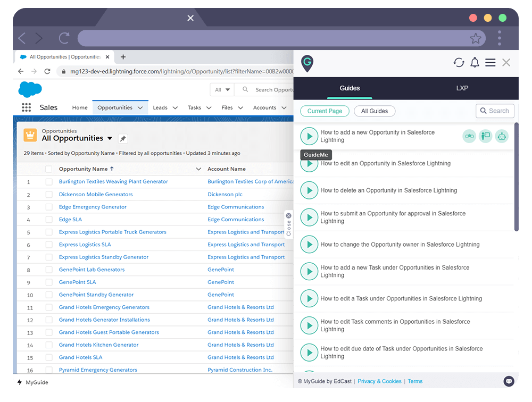Check the box next to Grand Hotels SLA
The height and width of the screenshot is (402, 532).
[x=49, y=357]
